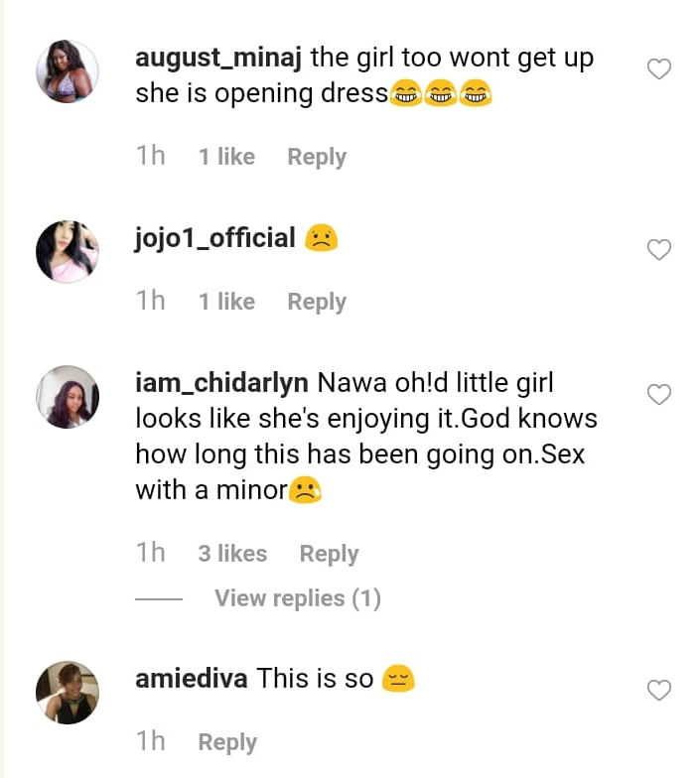Like jojo1_official's comment with the heart
Screen dimensions: 700x778
659,250
